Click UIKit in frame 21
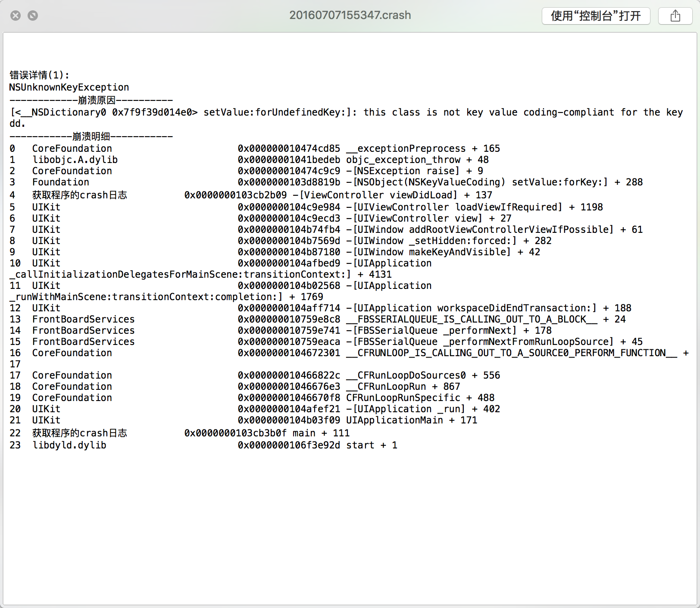This screenshot has height=608, width=700. tap(46, 420)
